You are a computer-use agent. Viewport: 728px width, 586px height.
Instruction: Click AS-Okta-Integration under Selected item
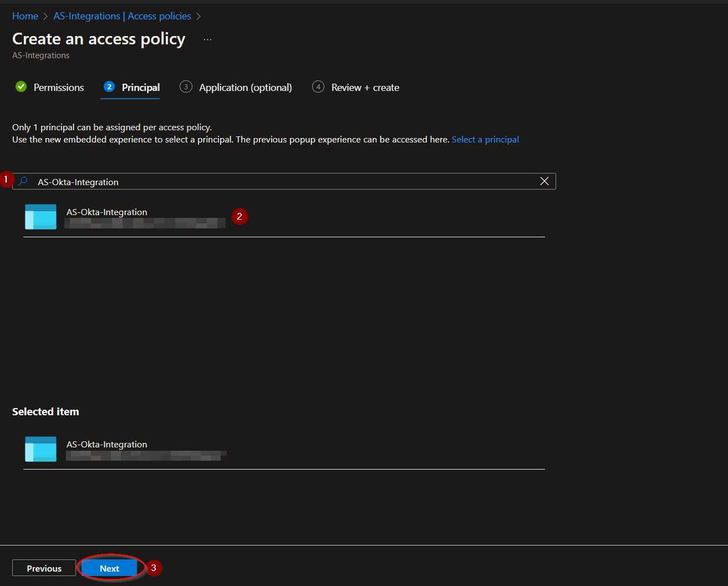pos(284,449)
